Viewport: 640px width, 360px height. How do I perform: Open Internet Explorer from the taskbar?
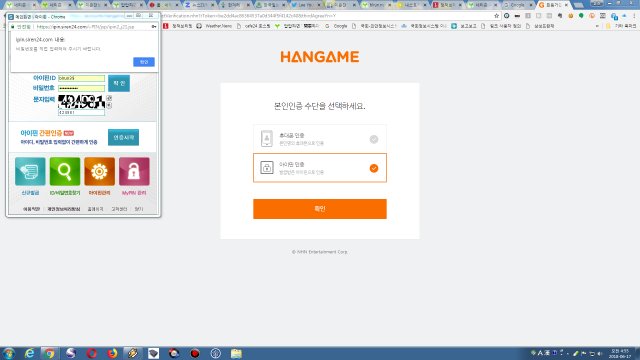click(29, 353)
